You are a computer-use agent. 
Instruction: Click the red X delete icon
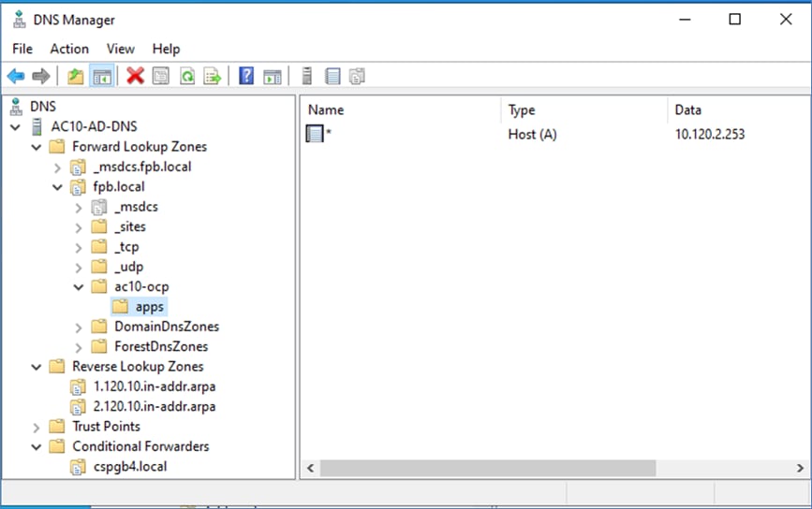click(135, 76)
